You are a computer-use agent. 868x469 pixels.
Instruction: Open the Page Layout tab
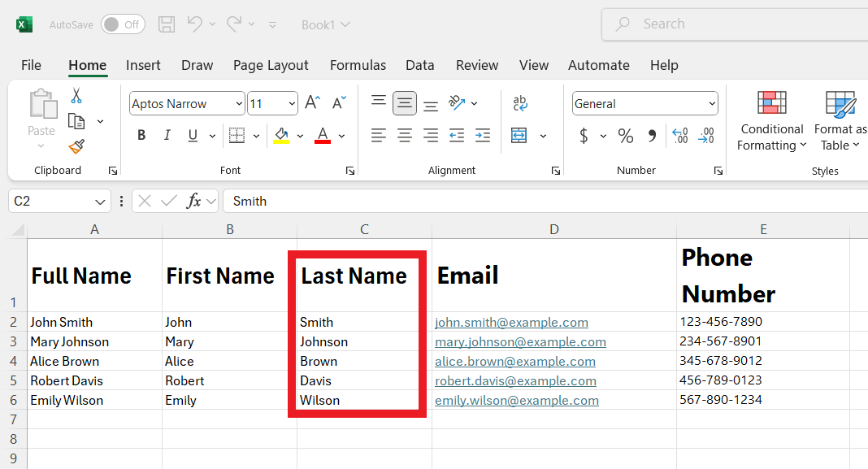point(271,65)
